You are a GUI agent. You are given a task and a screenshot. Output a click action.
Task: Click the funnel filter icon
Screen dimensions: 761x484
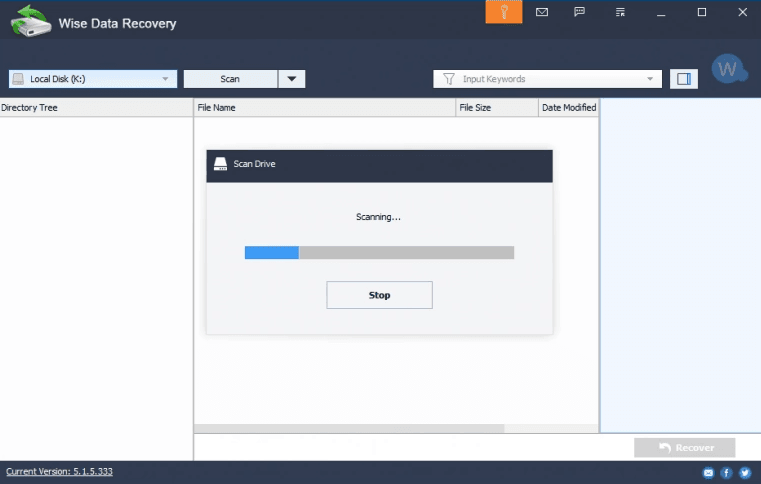pos(449,79)
